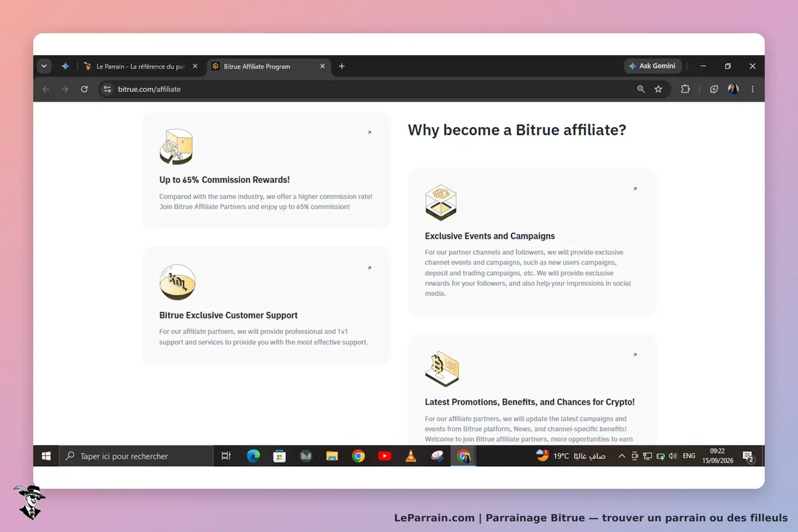Launch Microsoft Edge from the taskbar

[253, 456]
